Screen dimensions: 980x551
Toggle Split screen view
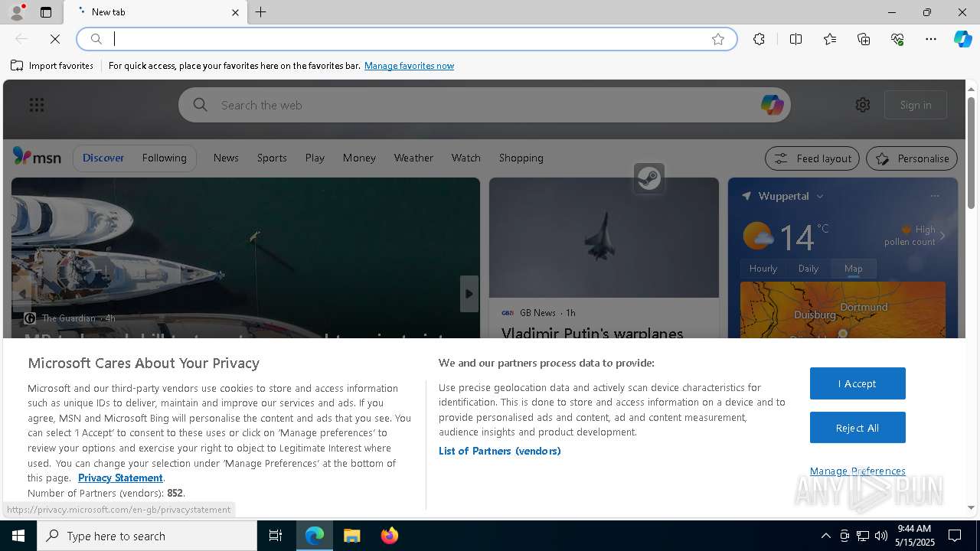[x=795, y=39]
